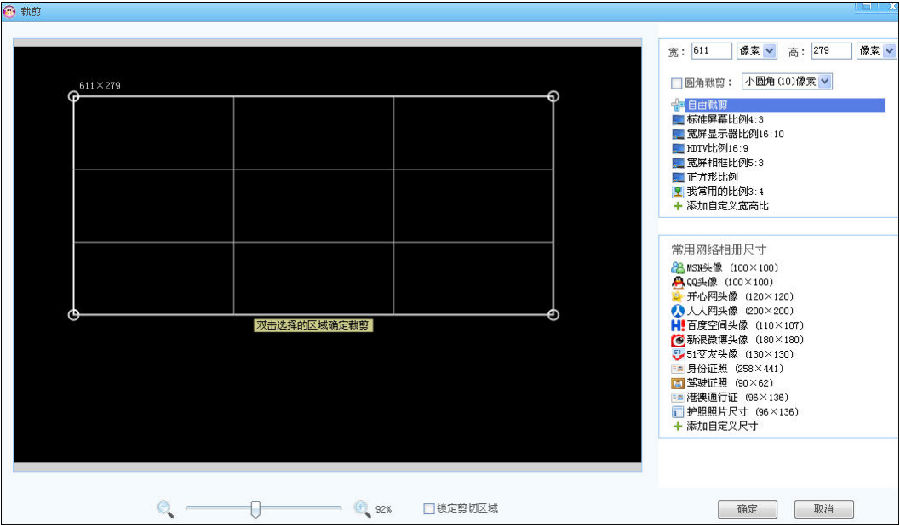Click the bottom-left crop corner handle
The width and height of the screenshot is (900, 525).
coord(73,314)
